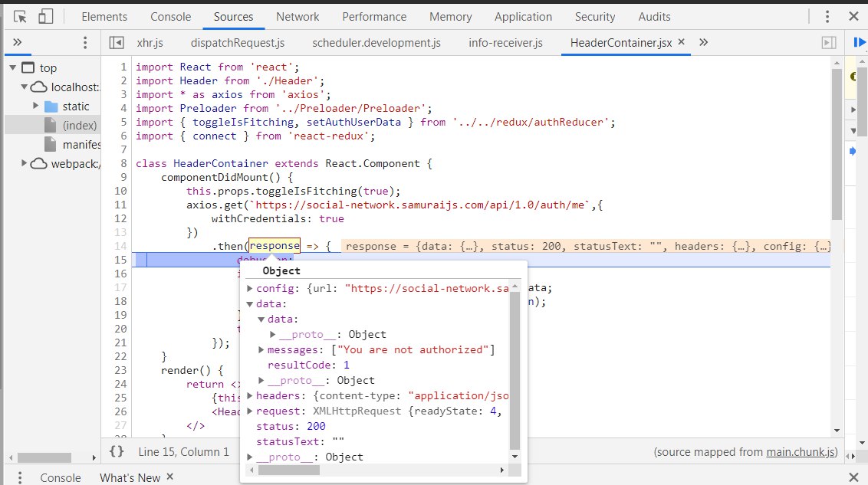Set breakpoint on line 16 gutter
Viewport: 868px width, 485px height.
(x=120, y=274)
